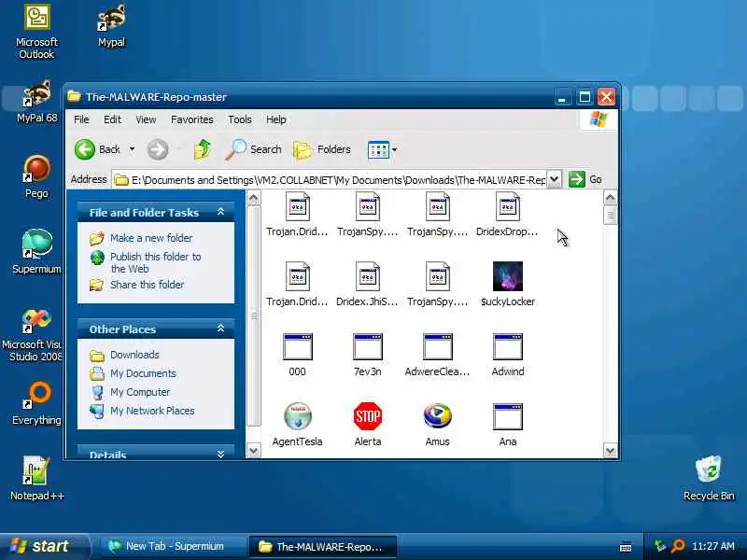The width and height of the screenshot is (747, 560).
Task: Open Notepad++ desktop shortcut
Action: pos(36,479)
